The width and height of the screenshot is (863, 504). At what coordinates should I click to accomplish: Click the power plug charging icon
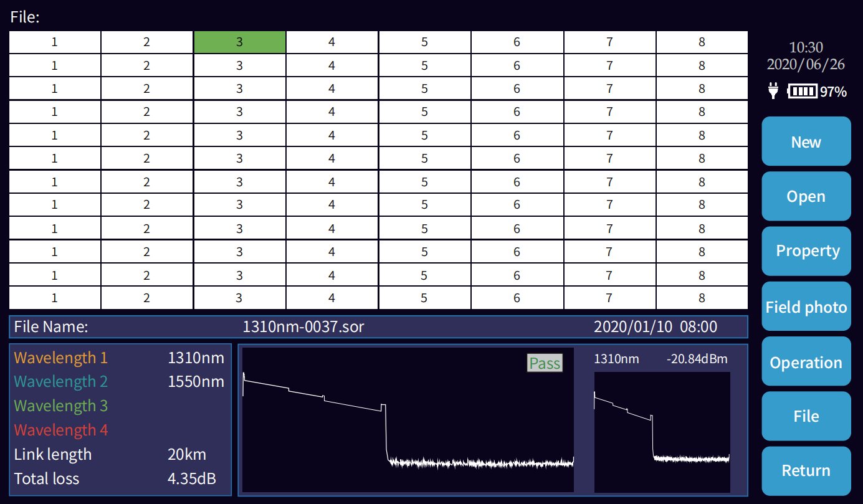(x=774, y=92)
